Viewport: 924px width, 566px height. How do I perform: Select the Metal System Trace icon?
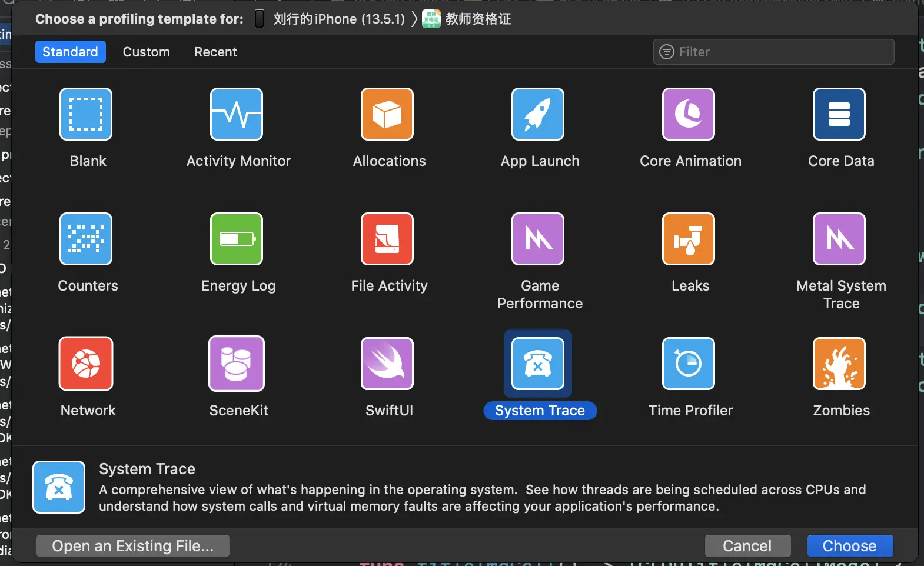pos(839,239)
